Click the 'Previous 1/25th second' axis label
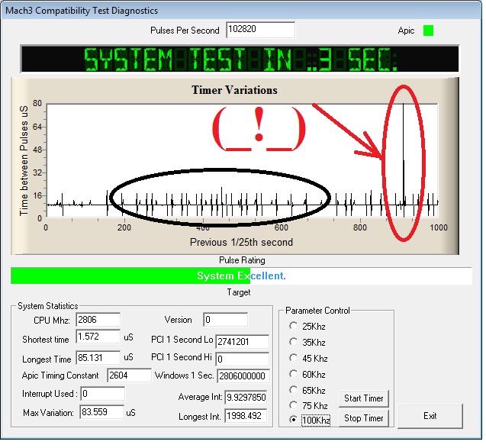486x448 pixels. point(241,242)
